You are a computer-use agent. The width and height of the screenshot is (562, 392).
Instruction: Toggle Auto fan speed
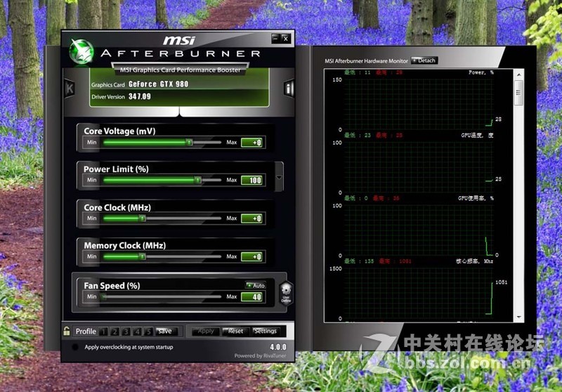(x=256, y=285)
